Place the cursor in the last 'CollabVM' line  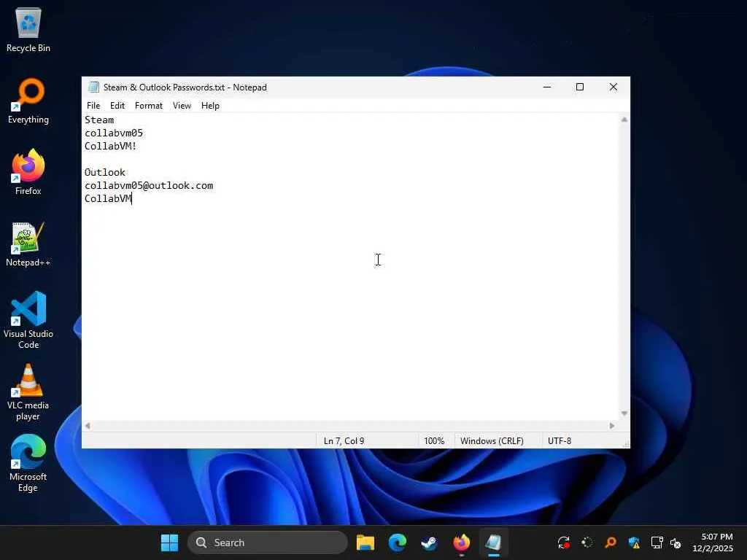[x=108, y=198]
